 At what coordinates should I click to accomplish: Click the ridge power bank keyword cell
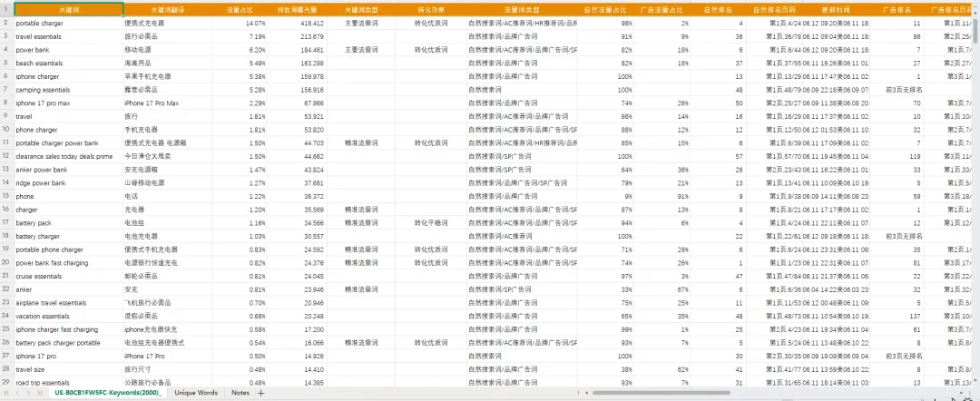69,183
